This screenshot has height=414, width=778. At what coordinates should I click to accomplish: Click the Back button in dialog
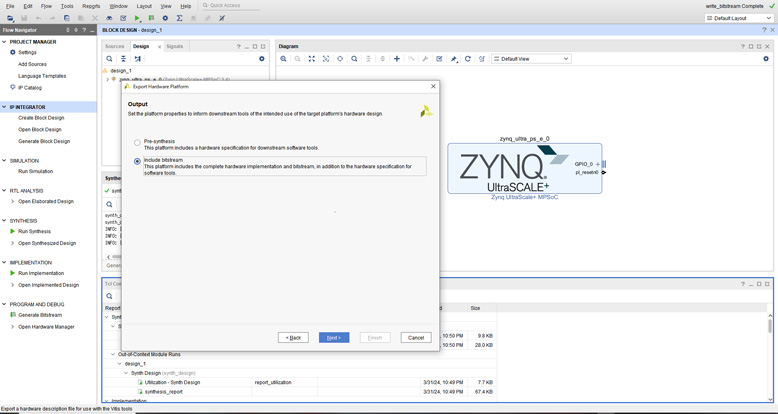[293, 338]
